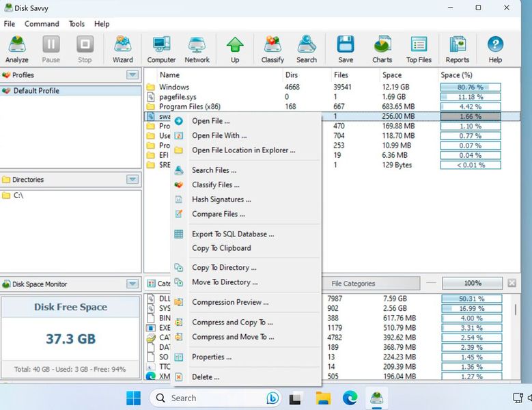Open File Explorer from the taskbar

click(x=323, y=398)
